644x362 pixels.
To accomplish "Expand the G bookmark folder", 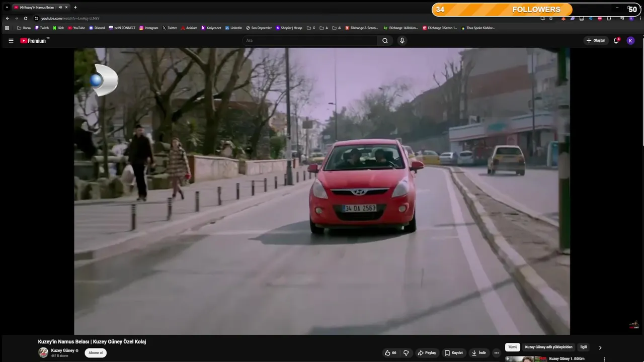I will pyautogui.click(x=311, y=28).
